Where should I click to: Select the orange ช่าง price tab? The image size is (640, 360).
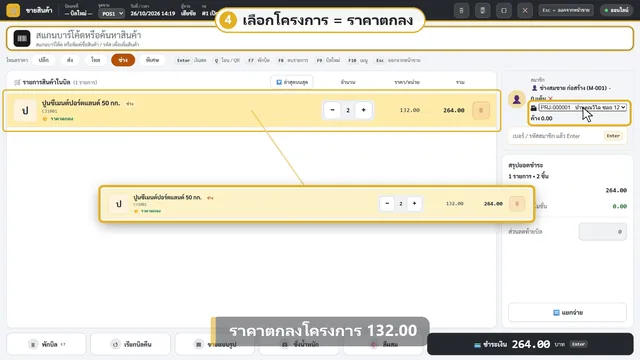(x=123, y=60)
